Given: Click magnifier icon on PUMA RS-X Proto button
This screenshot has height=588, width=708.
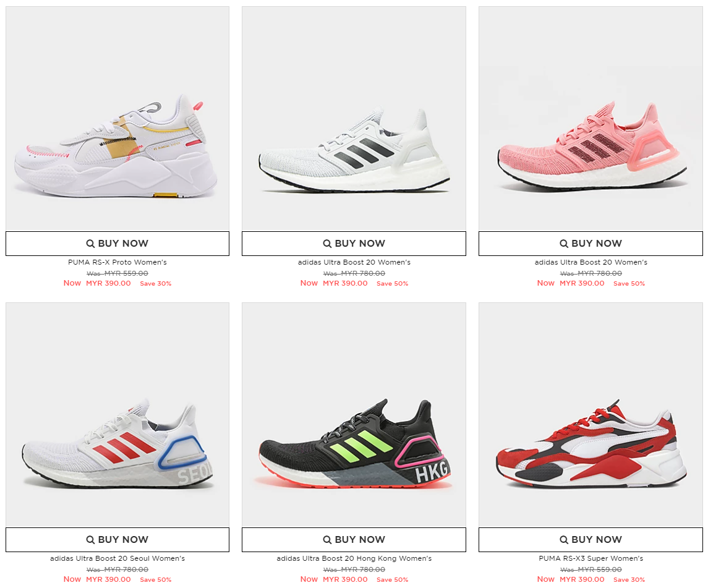Looking at the screenshot, I should point(90,244).
